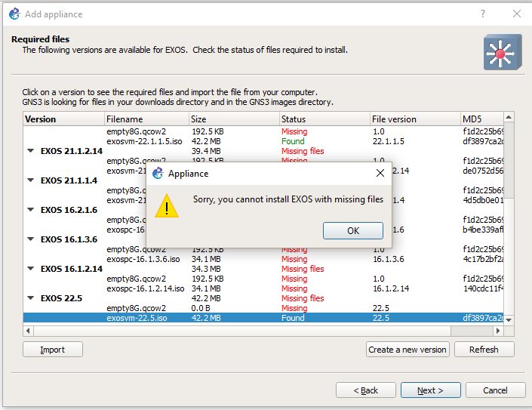The image size is (532, 410).
Task: Click the vertical scrollbar up arrow
Action: click(x=509, y=118)
